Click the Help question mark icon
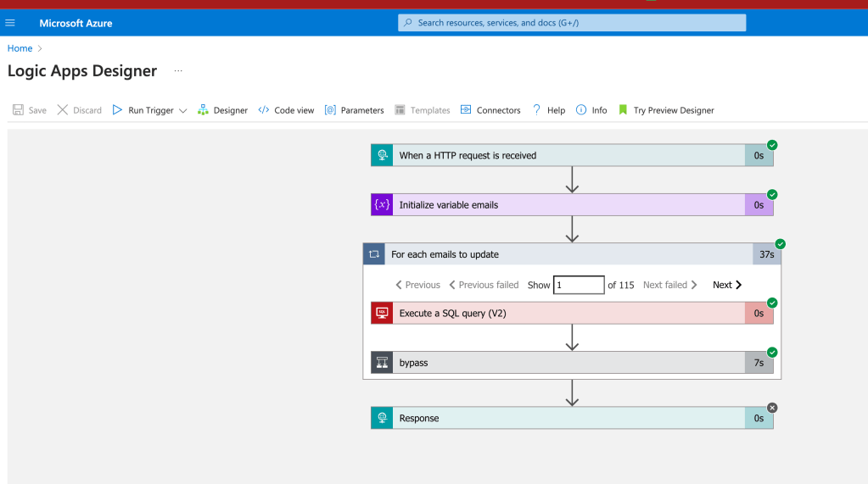Viewport: 868px width, 484px height. click(536, 110)
